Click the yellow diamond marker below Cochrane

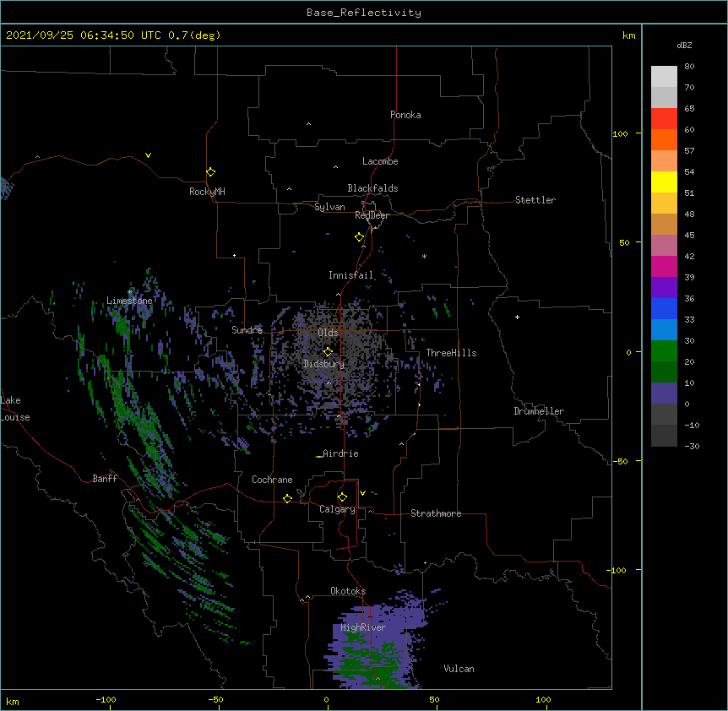coord(287,498)
